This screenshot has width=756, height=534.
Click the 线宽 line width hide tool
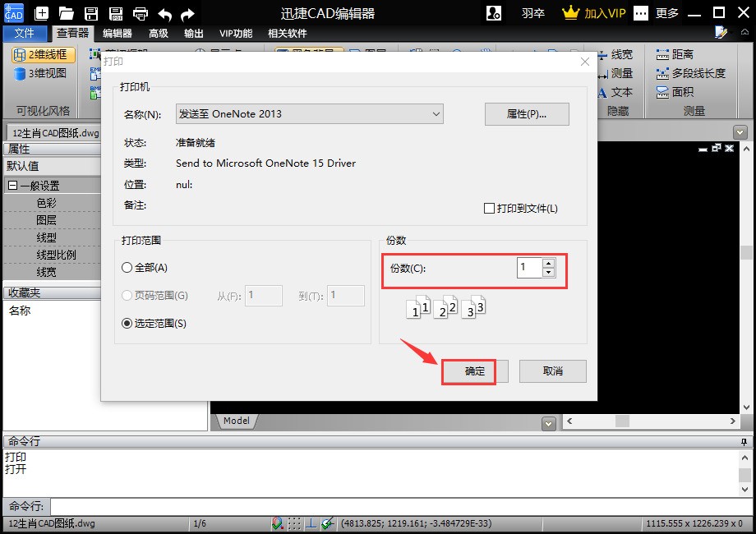click(x=615, y=54)
